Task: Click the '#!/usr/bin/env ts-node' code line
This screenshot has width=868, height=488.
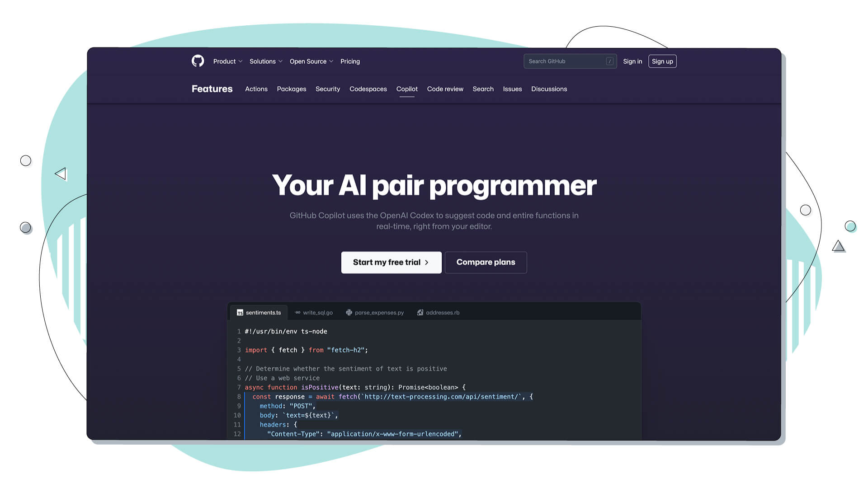Action: coord(286,332)
